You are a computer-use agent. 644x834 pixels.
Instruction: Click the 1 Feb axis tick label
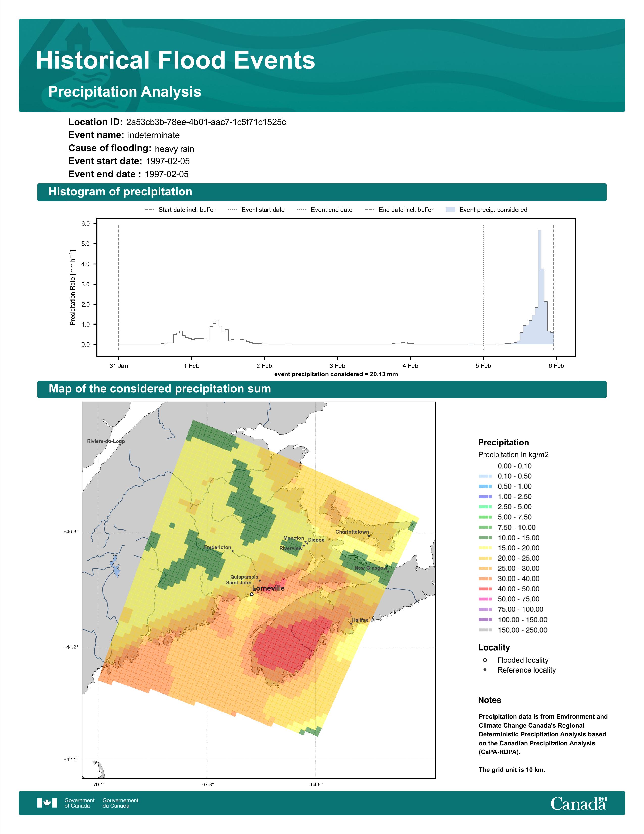pos(191,366)
